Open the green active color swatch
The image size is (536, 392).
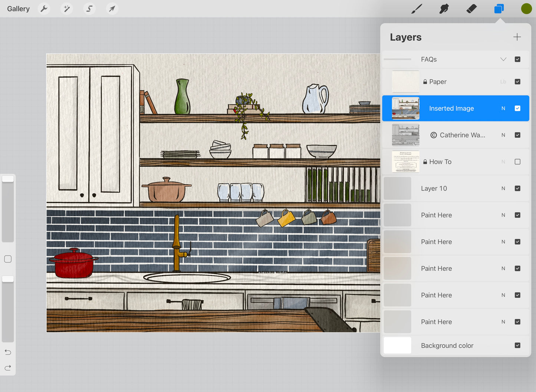[x=526, y=9]
